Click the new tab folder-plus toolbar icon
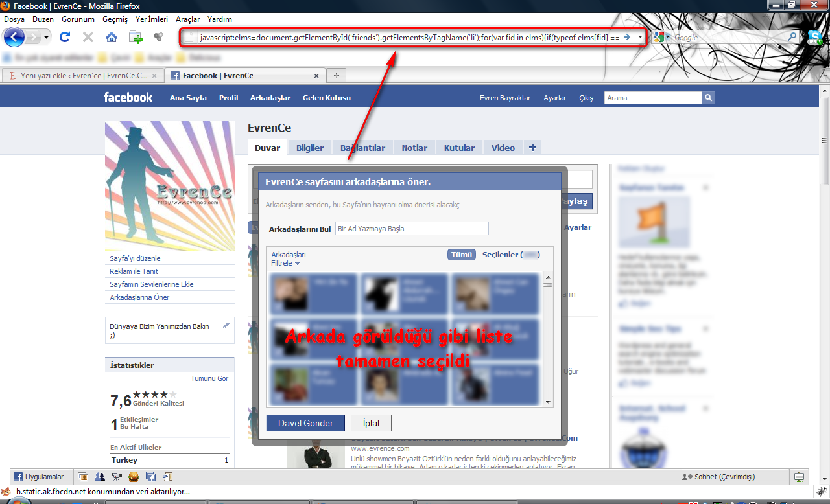Image resolution: width=830 pixels, height=504 pixels. pyautogui.click(x=136, y=37)
